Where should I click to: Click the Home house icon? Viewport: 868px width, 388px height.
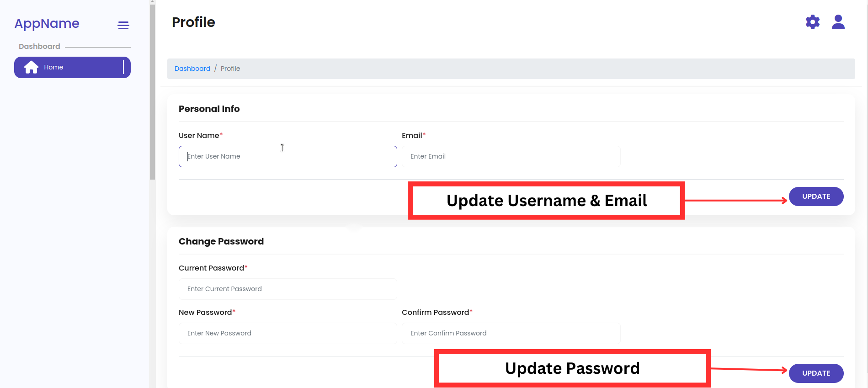(x=31, y=67)
